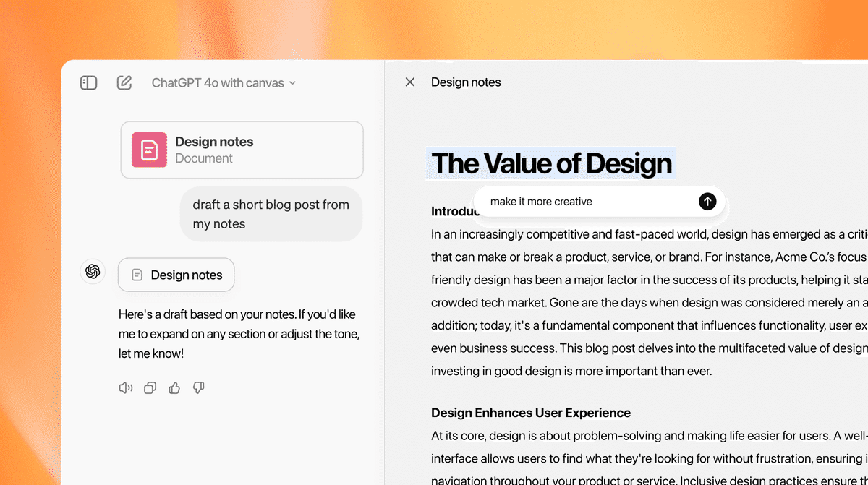The image size is (868, 485).
Task: Click the highlighted 'The Value of Design' heading
Action: tap(551, 163)
